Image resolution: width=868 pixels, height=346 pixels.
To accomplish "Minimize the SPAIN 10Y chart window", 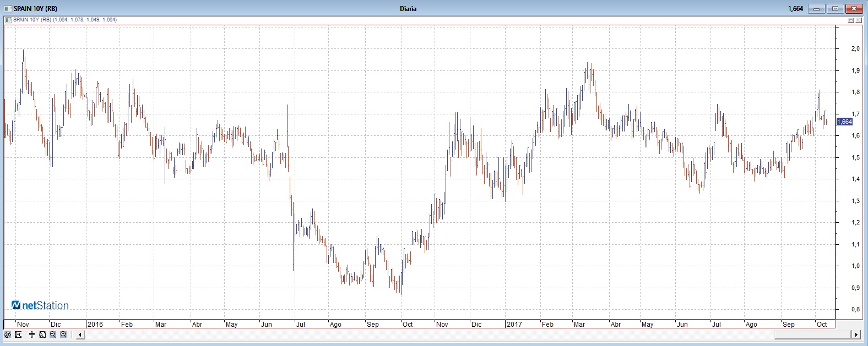I will click(x=816, y=9).
